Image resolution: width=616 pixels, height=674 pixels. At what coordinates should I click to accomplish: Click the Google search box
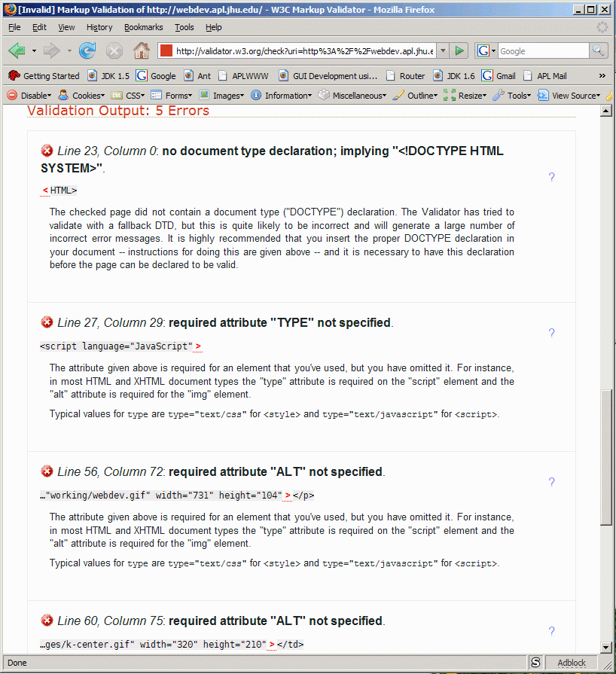point(544,50)
